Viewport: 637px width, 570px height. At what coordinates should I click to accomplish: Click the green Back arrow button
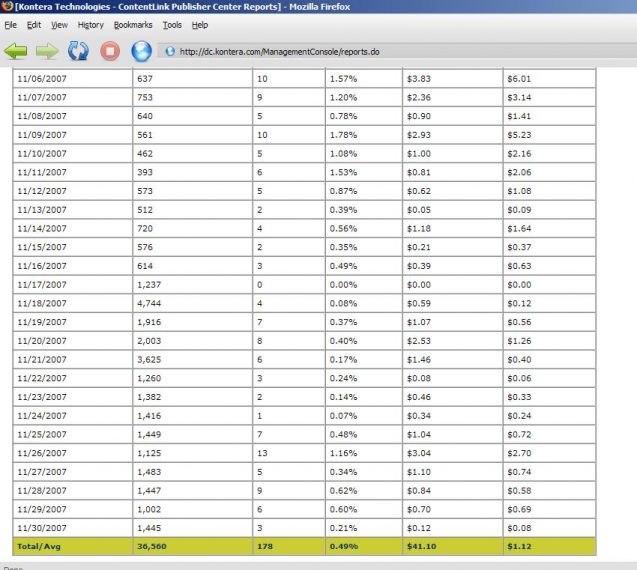15,51
